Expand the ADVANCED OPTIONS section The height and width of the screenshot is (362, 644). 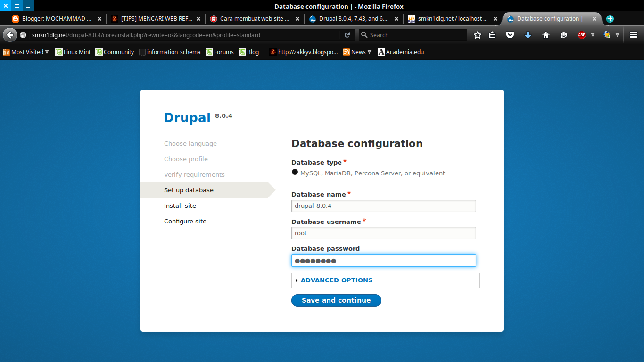click(x=337, y=280)
